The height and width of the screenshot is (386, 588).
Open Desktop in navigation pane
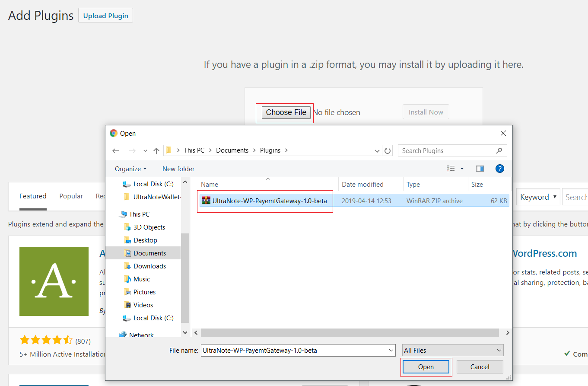[141, 240]
